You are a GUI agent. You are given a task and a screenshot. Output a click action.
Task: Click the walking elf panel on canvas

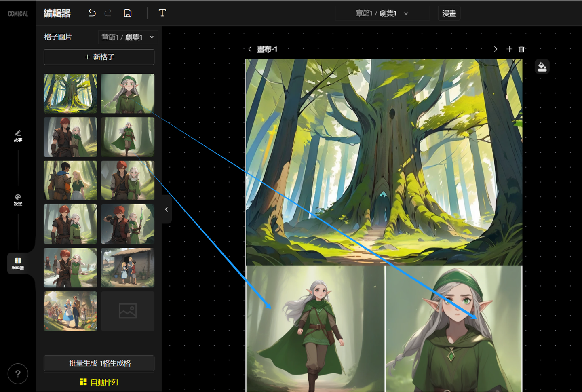[x=315, y=329]
